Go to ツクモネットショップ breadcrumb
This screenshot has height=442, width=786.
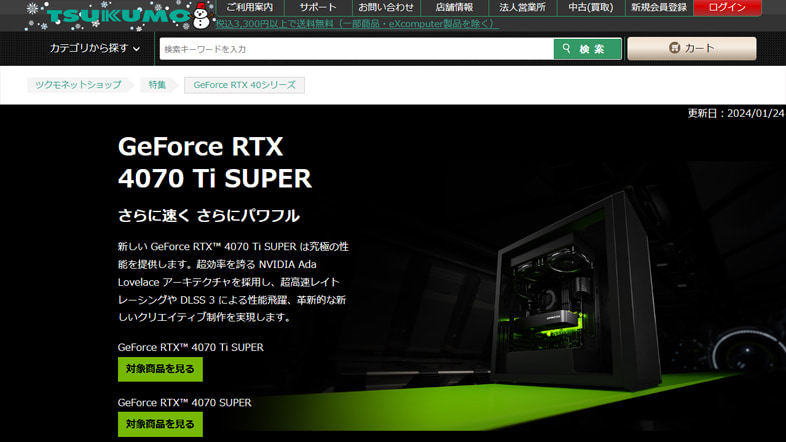click(x=78, y=85)
